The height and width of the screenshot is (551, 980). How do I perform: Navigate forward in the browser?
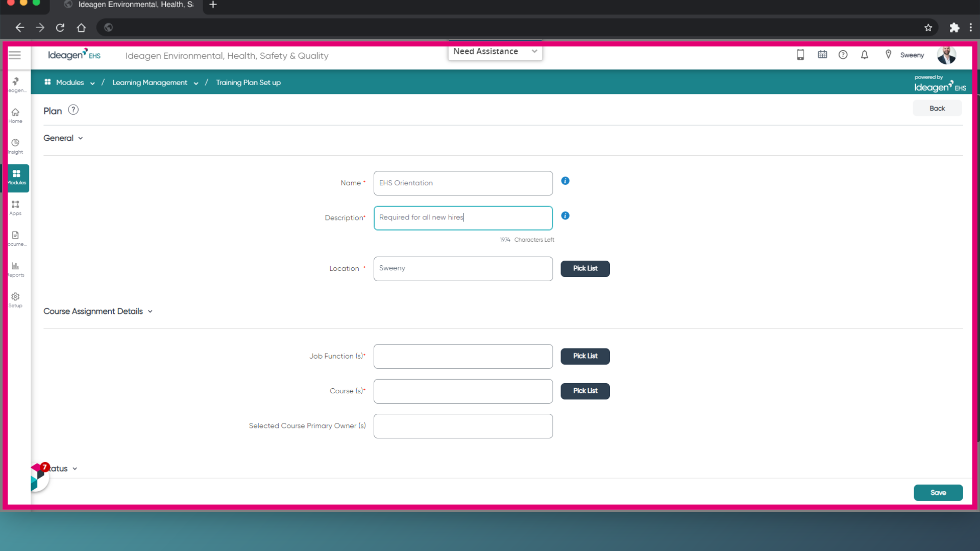click(40, 28)
